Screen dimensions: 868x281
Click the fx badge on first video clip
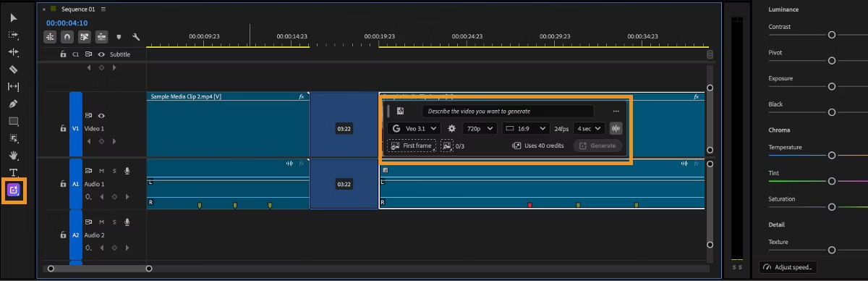point(302,96)
